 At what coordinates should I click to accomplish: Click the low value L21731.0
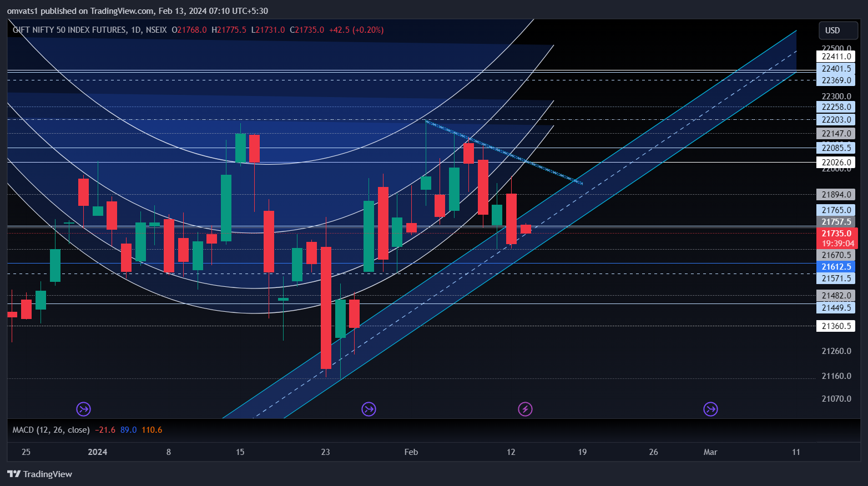point(268,30)
